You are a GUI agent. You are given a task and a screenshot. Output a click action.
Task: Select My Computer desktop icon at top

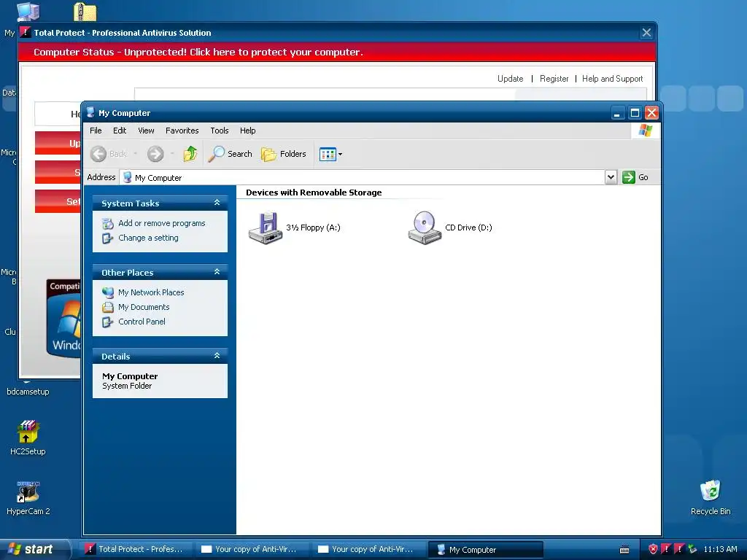click(x=28, y=11)
